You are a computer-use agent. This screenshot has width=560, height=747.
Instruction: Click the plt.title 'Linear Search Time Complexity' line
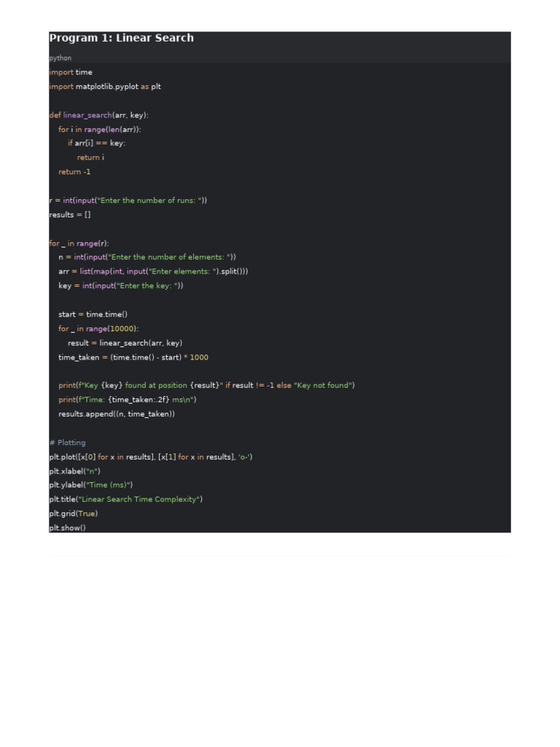125,499
